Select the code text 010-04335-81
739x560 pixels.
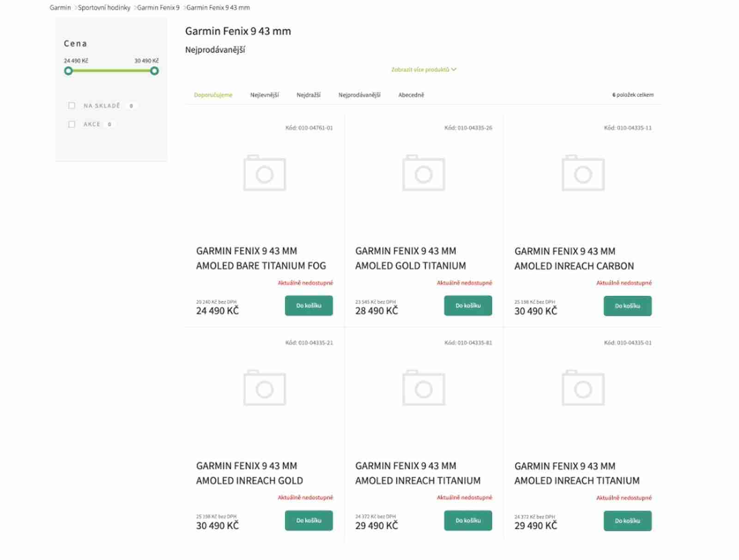475,343
